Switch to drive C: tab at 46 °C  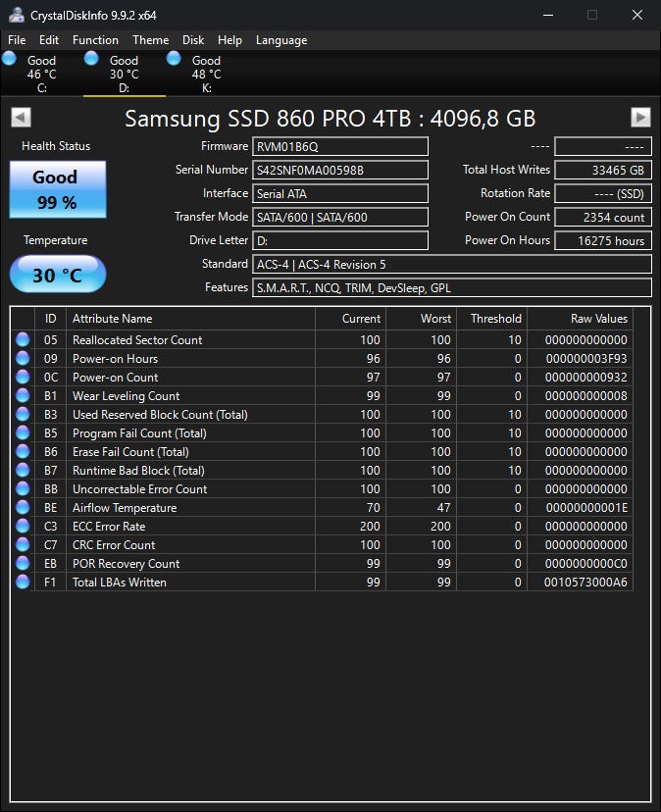pos(41,74)
